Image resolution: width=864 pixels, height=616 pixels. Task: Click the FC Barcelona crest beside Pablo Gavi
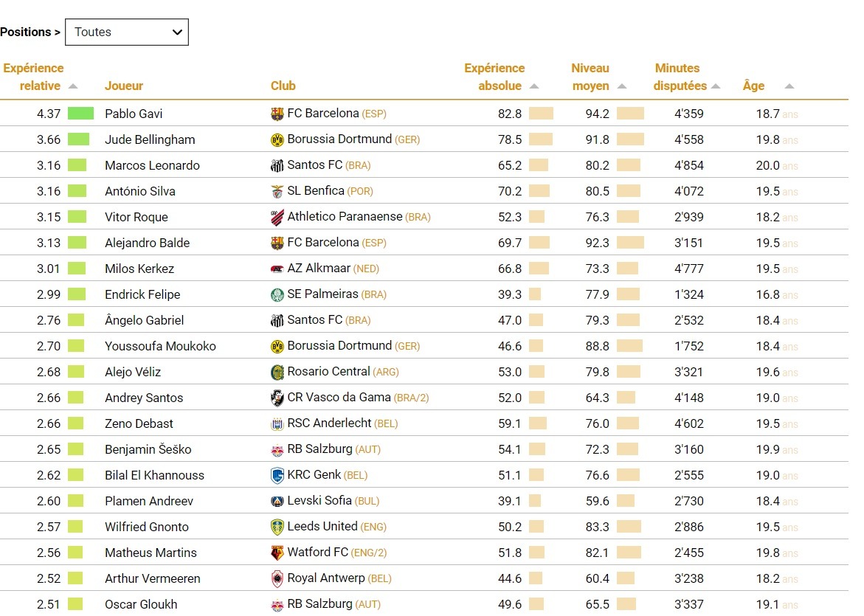(x=277, y=114)
